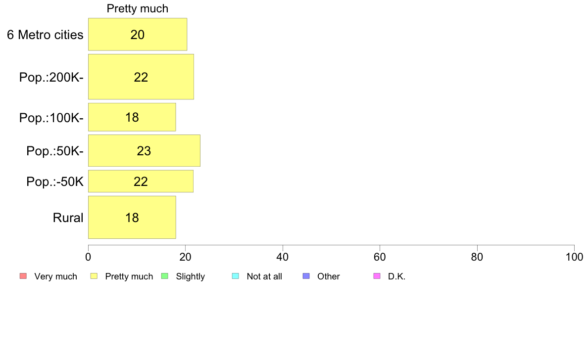The width and height of the screenshot is (588, 364).
Task: Click the blue Other legend swatch
Action: pyautogui.click(x=306, y=276)
